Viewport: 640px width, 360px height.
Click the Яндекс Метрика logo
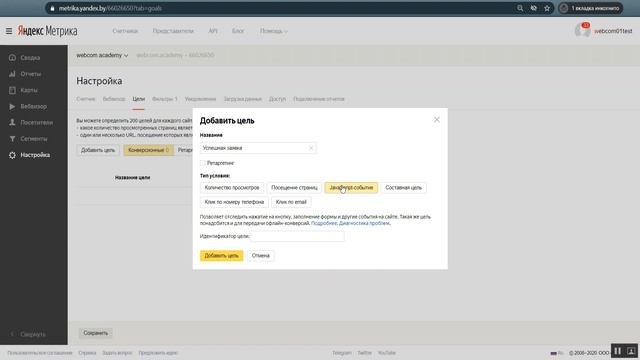coord(47,31)
